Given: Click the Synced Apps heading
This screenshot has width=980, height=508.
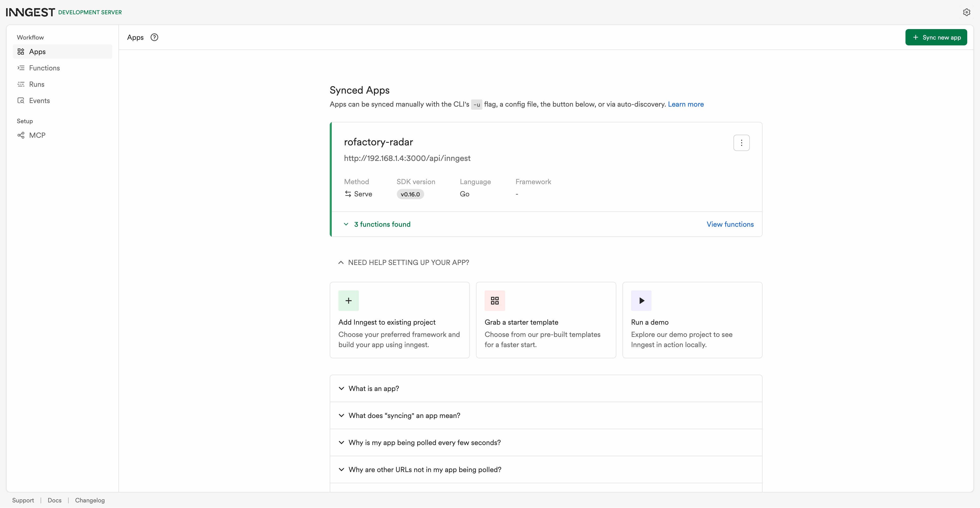Looking at the screenshot, I should point(360,90).
